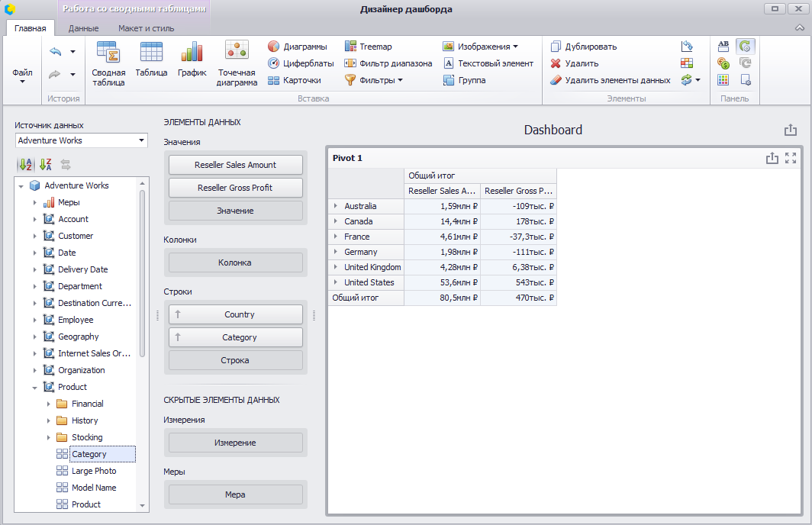Click the Строка placeholder button

tap(236, 360)
